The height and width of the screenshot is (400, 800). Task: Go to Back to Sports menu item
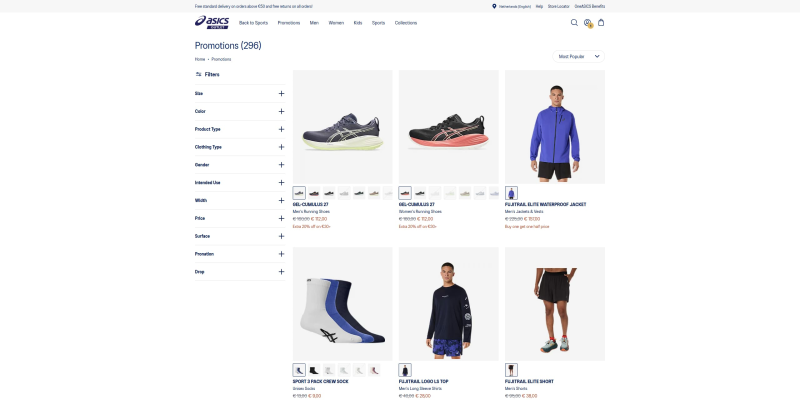point(253,23)
